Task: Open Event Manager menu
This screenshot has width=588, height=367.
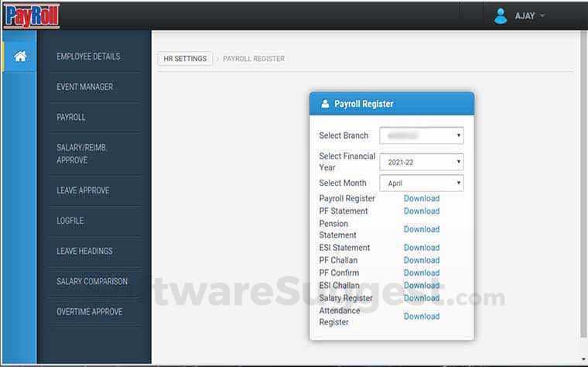Action: pyautogui.click(x=85, y=87)
